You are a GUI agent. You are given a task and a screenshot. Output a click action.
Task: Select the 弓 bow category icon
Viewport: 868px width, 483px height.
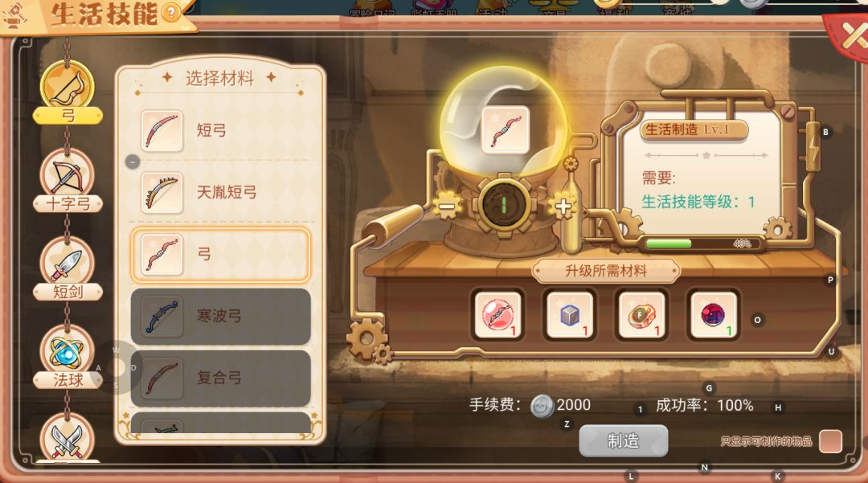[x=67, y=86]
